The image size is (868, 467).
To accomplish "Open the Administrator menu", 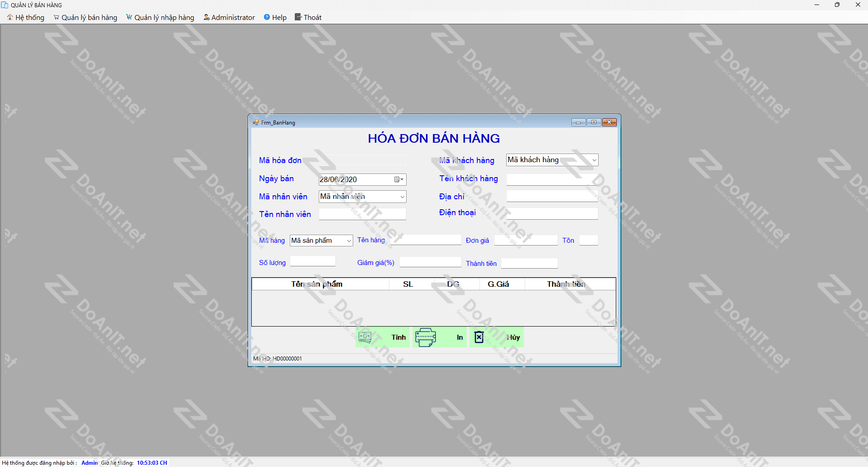I will (x=229, y=17).
